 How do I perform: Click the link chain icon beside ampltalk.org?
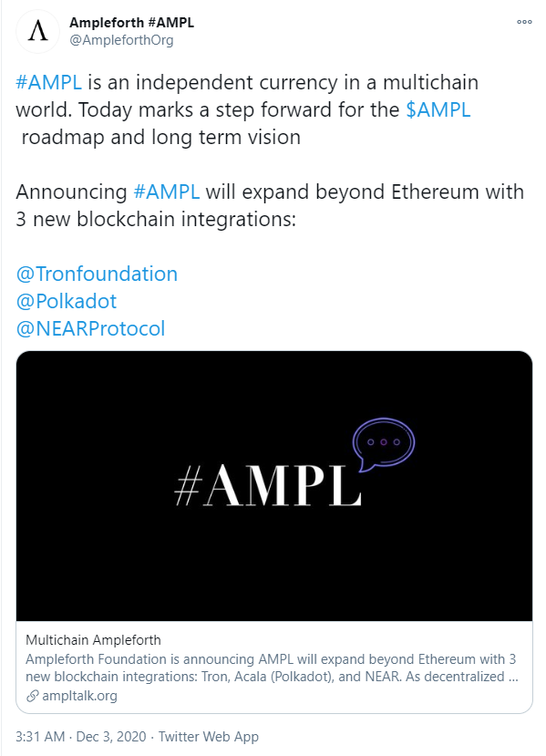coord(32,696)
